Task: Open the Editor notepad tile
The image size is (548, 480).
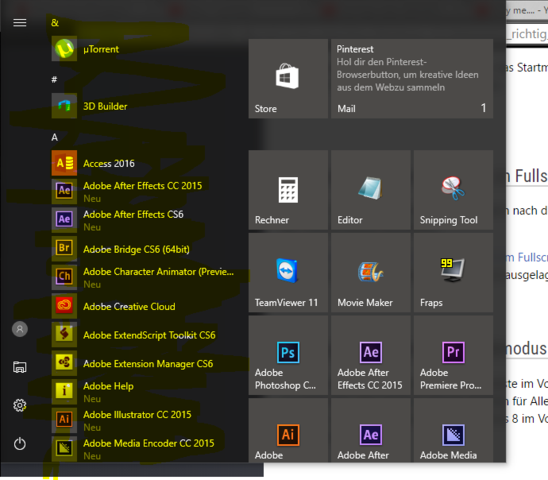Action: (371, 190)
